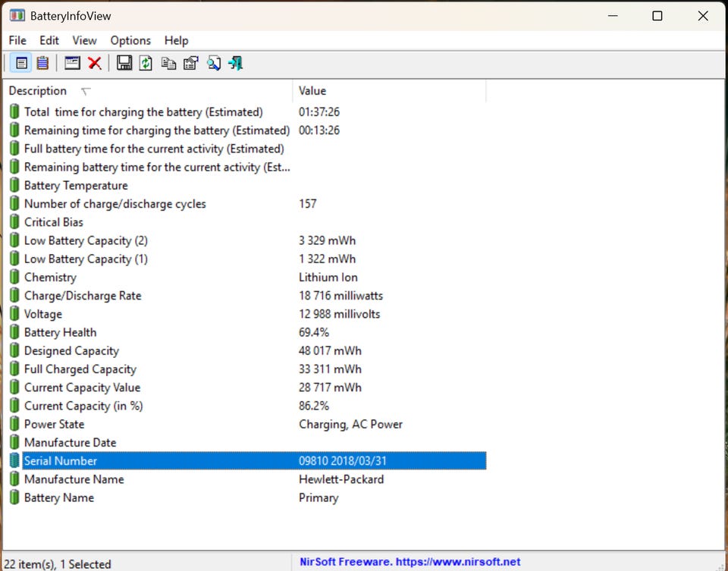728x571 pixels.
Task: Click the red X delete icon
Action: (x=95, y=63)
